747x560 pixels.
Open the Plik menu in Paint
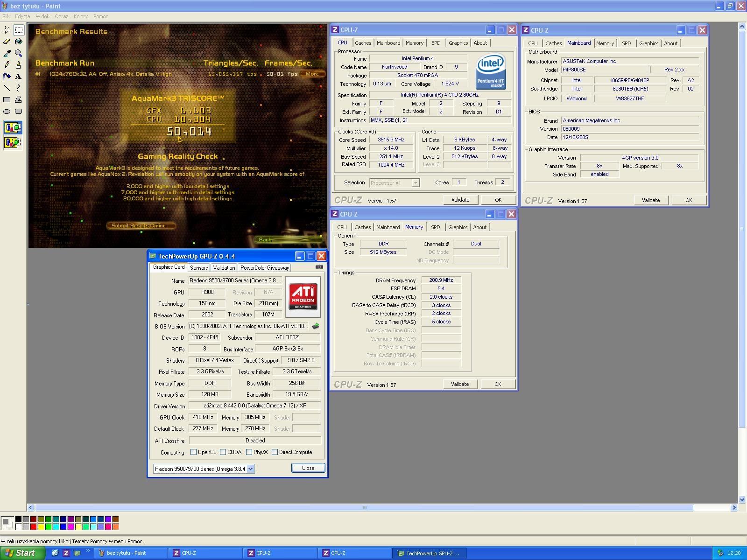click(6, 16)
